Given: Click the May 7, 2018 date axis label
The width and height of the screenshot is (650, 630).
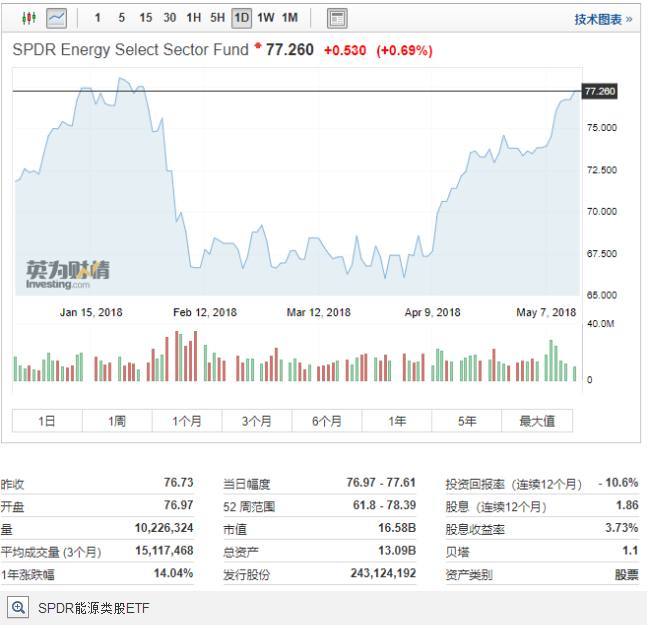Looking at the screenshot, I should point(546,312).
